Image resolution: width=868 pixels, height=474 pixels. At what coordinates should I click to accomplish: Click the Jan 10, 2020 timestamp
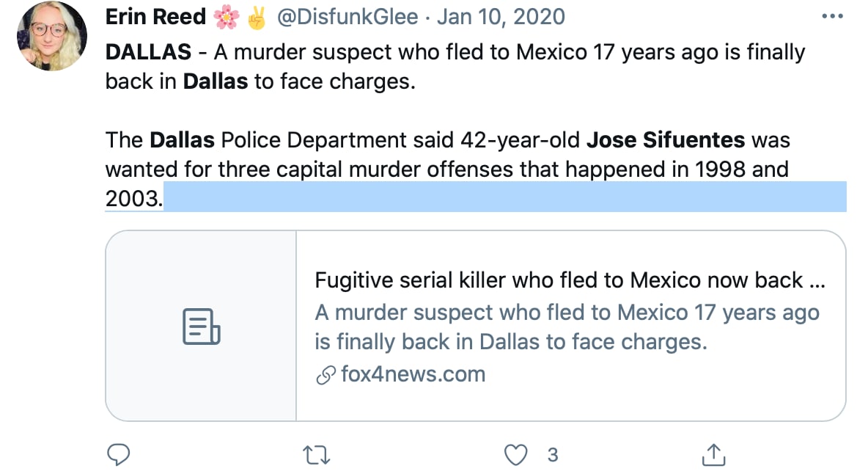click(x=501, y=18)
